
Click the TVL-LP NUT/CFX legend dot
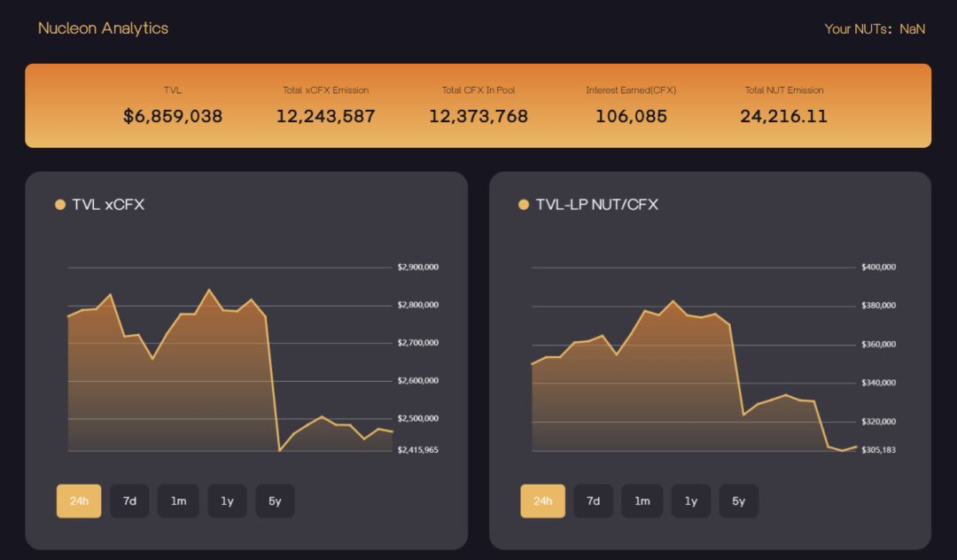click(524, 205)
